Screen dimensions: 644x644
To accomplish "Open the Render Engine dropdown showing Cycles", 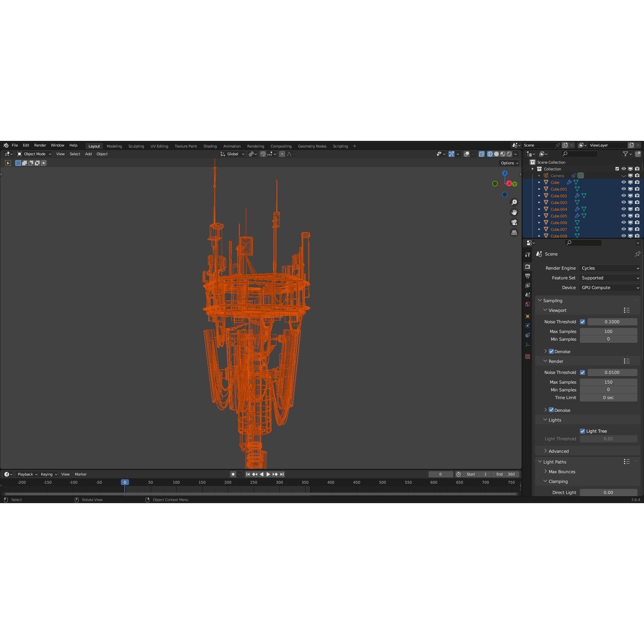I will [609, 268].
